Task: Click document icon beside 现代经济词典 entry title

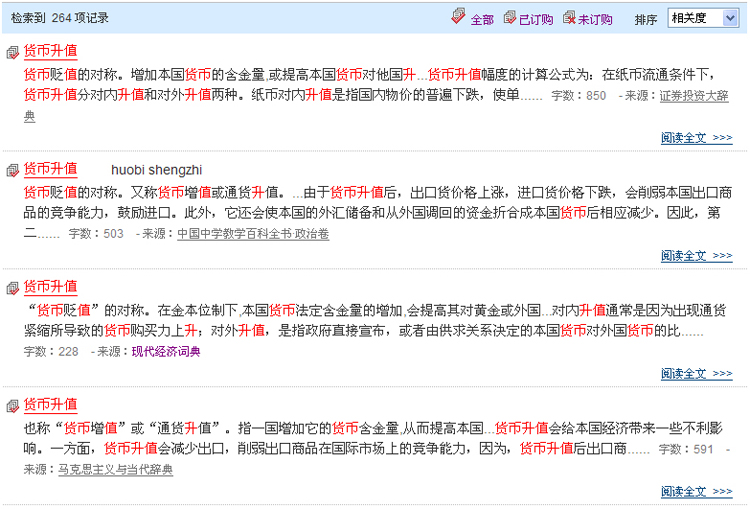Action: pyautogui.click(x=12, y=288)
